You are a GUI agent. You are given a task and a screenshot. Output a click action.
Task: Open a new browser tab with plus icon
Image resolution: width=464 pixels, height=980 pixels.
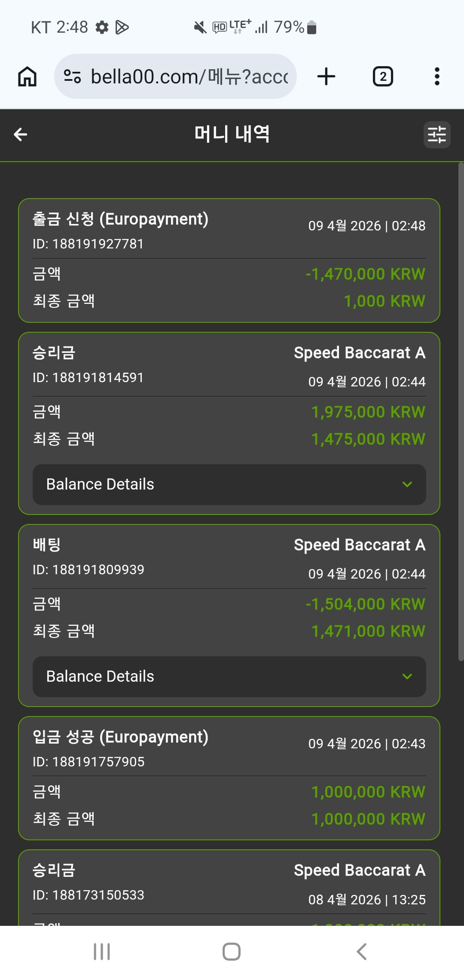click(326, 77)
